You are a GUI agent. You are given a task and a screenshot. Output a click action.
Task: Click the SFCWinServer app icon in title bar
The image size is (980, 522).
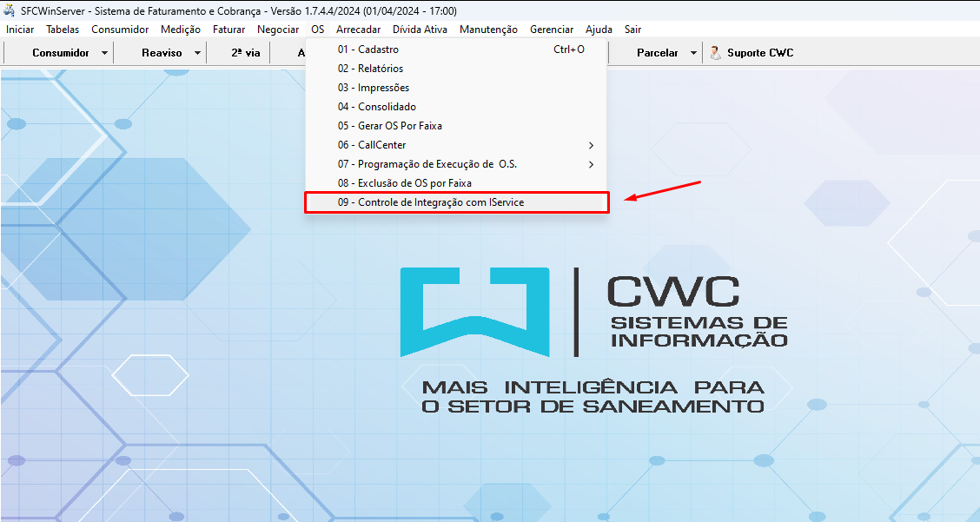pos(9,11)
